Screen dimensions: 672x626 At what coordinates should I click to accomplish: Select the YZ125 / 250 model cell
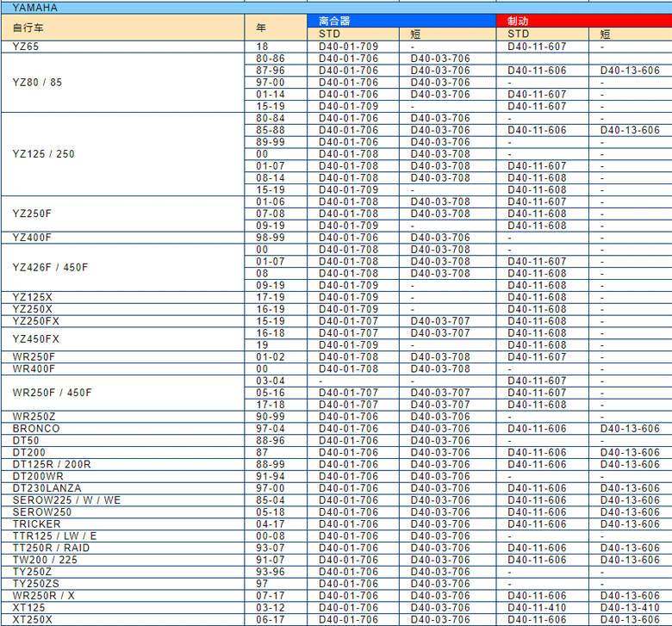(x=122, y=154)
